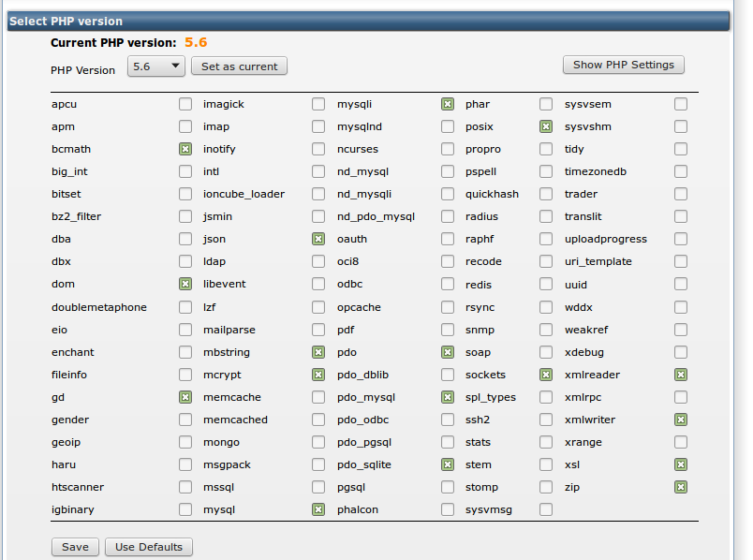
Task: Enable the imagick extension
Action: coord(319,104)
